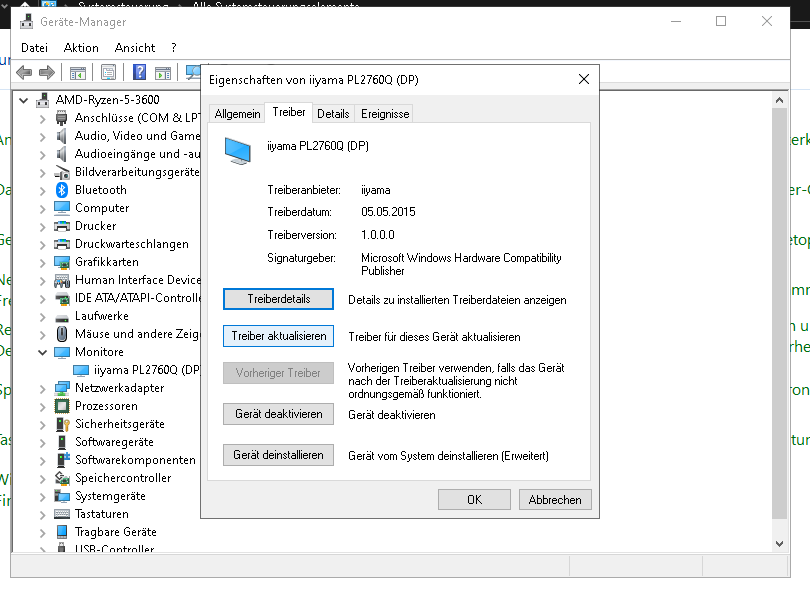The width and height of the screenshot is (810, 594).
Task: Select the Drucker tree item label
Action: pyautogui.click(x=96, y=226)
